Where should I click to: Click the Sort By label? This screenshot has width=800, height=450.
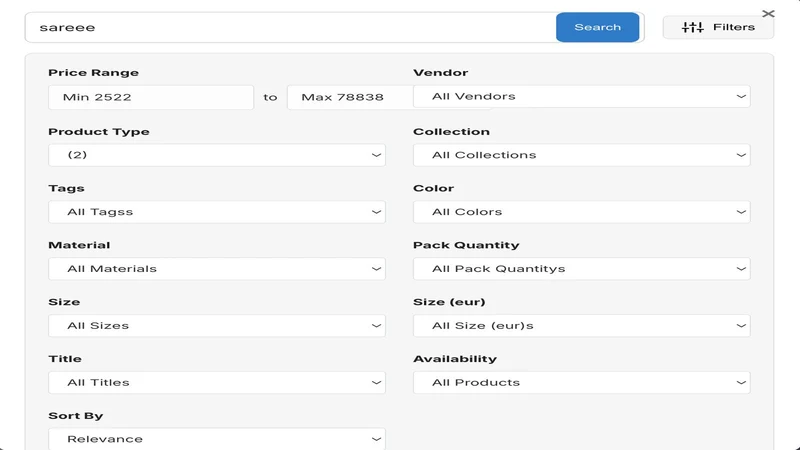76,416
